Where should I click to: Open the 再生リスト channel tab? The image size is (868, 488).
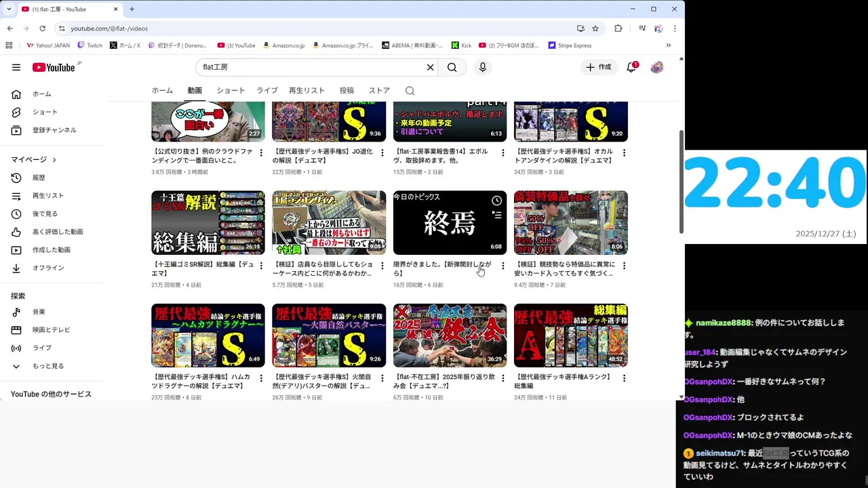(307, 90)
